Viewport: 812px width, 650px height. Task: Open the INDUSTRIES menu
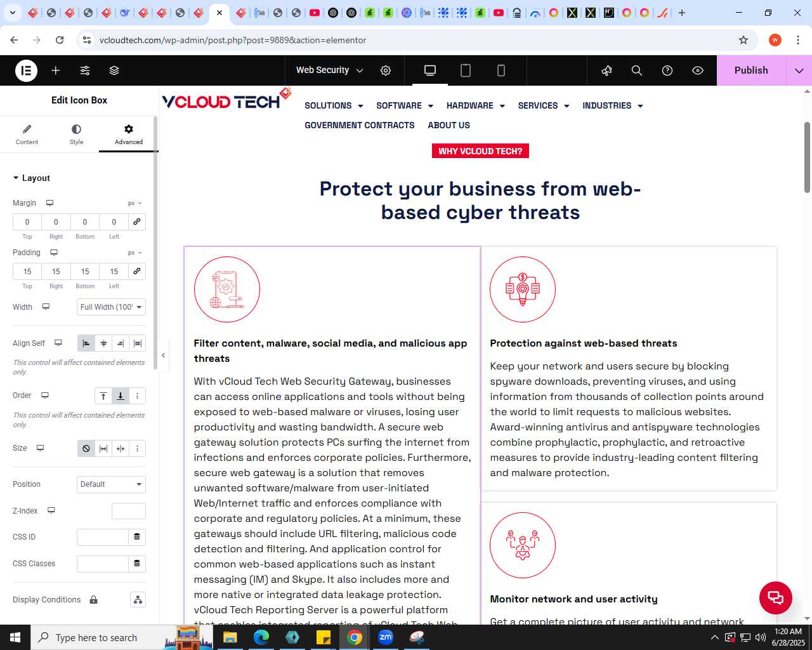coord(613,106)
